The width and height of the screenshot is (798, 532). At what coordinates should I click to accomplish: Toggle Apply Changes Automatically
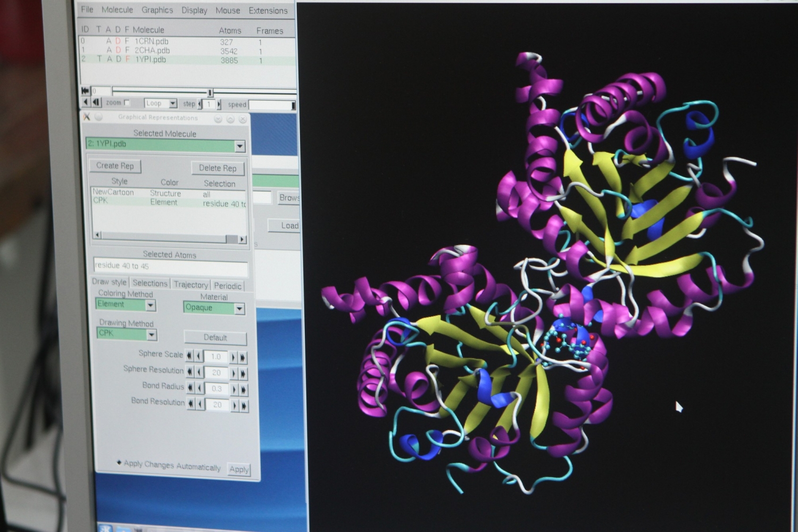click(x=119, y=463)
